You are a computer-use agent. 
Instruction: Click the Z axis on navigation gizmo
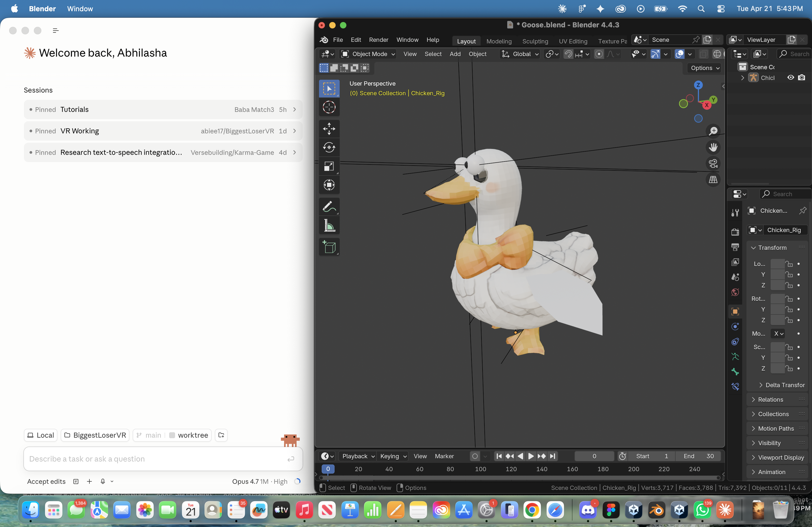click(x=698, y=85)
